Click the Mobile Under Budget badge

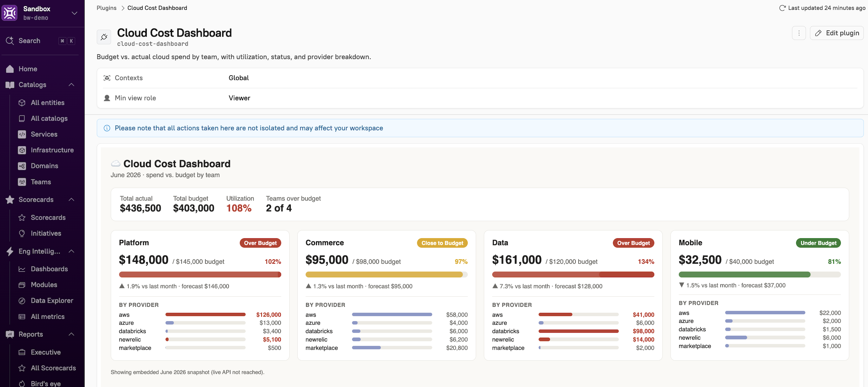point(818,243)
